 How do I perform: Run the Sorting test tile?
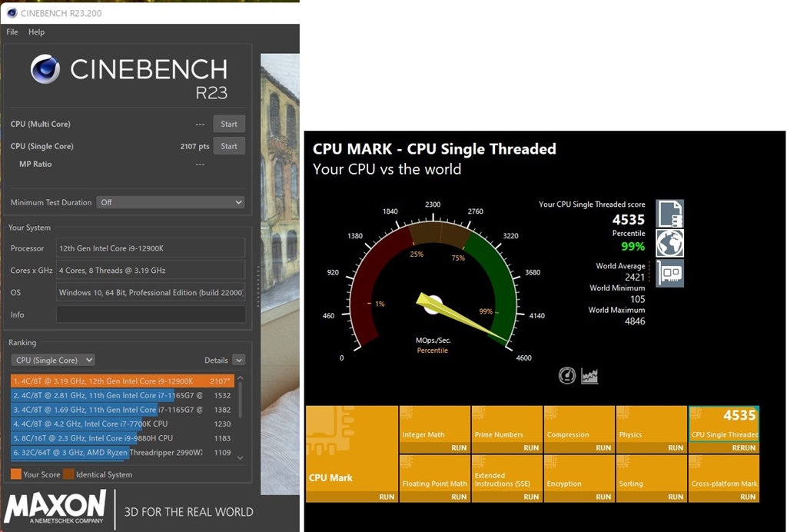click(652, 478)
